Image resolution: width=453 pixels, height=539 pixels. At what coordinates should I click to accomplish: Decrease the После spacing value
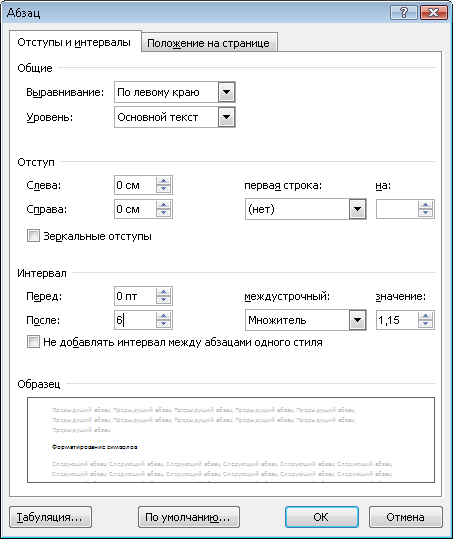163,324
